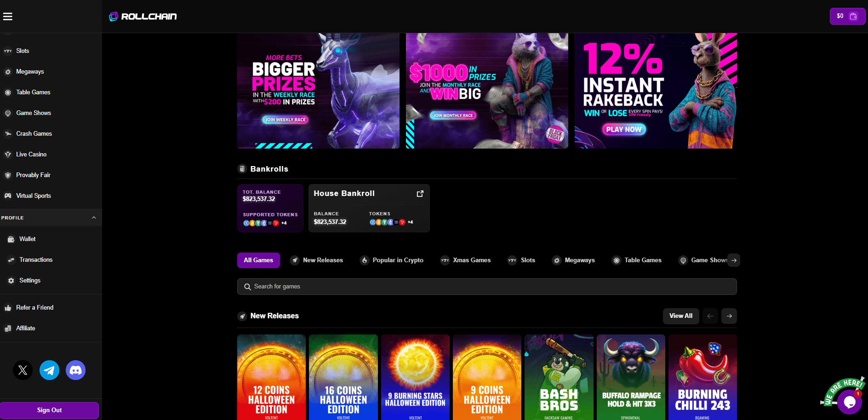Click the Crash Games sidebar icon
Image resolution: width=868 pixels, height=420 pixels.
tap(8, 133)
